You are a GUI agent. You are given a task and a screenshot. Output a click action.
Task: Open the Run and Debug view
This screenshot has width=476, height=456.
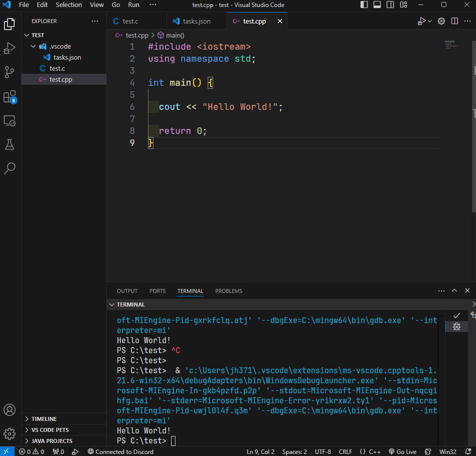(x=10, y=48)
